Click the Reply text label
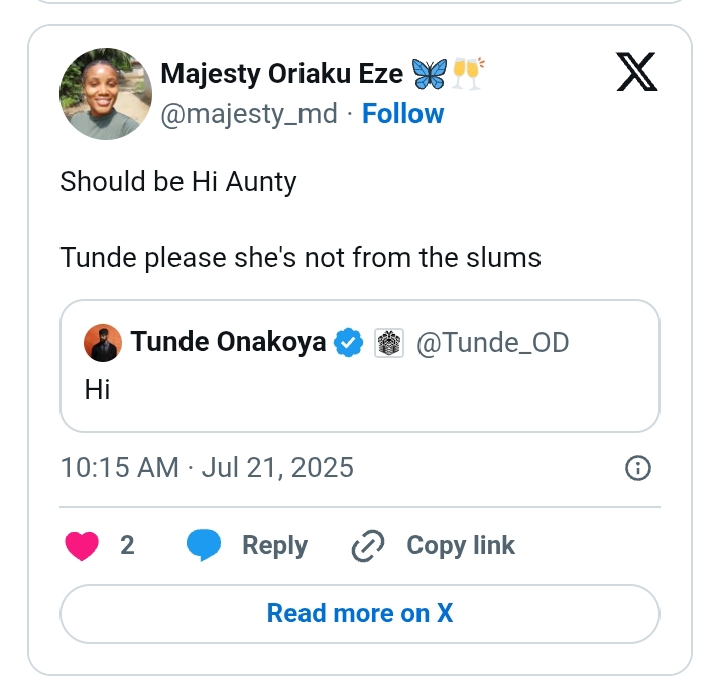This screenshot has width=718, height=683. (275, 546)
